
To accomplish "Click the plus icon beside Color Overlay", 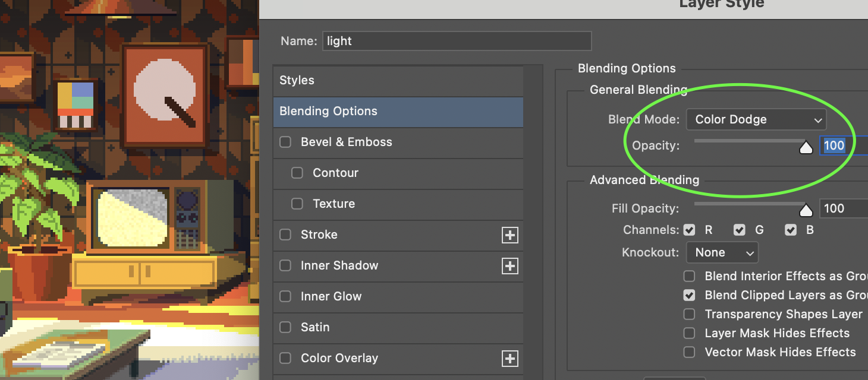I will point(510,359).
